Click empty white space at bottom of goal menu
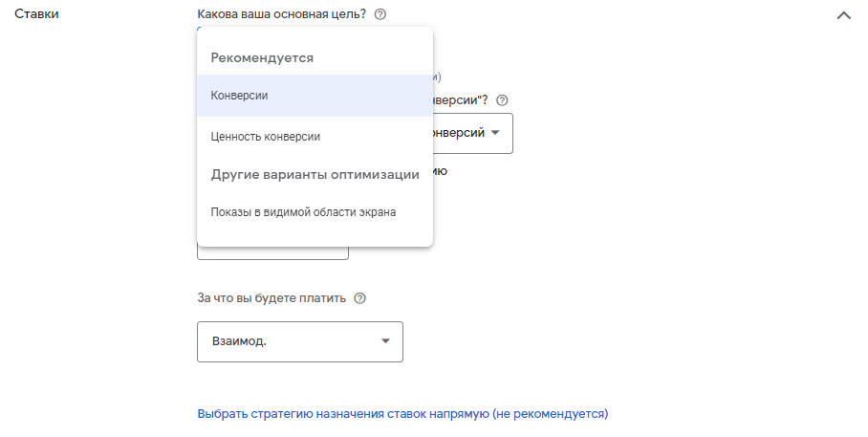 [315, 237]
